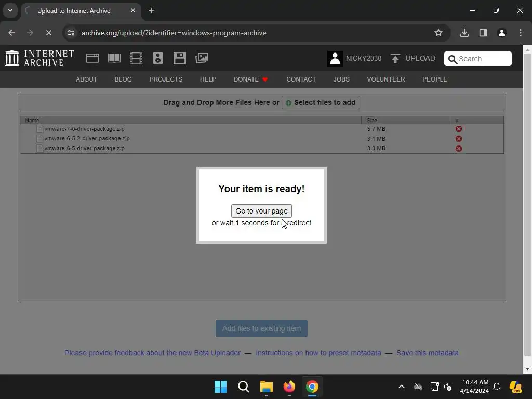The width and height of the screenshot is (532, 399).
Task: Open clock showing 10:44 AM
Action: click(x=475, y=387)
